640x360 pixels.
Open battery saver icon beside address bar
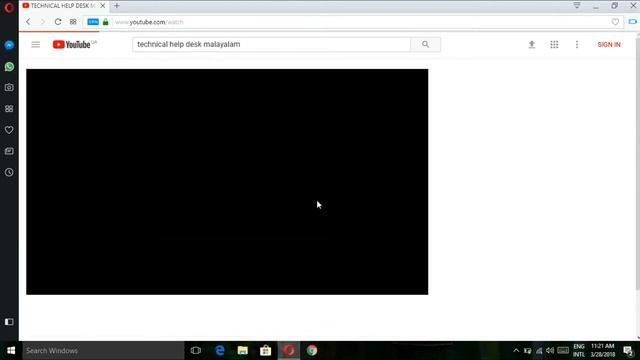click(x=633, y=22)
